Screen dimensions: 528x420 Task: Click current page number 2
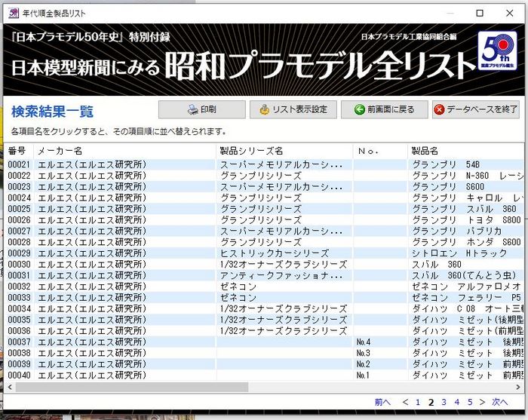(431, 402)
